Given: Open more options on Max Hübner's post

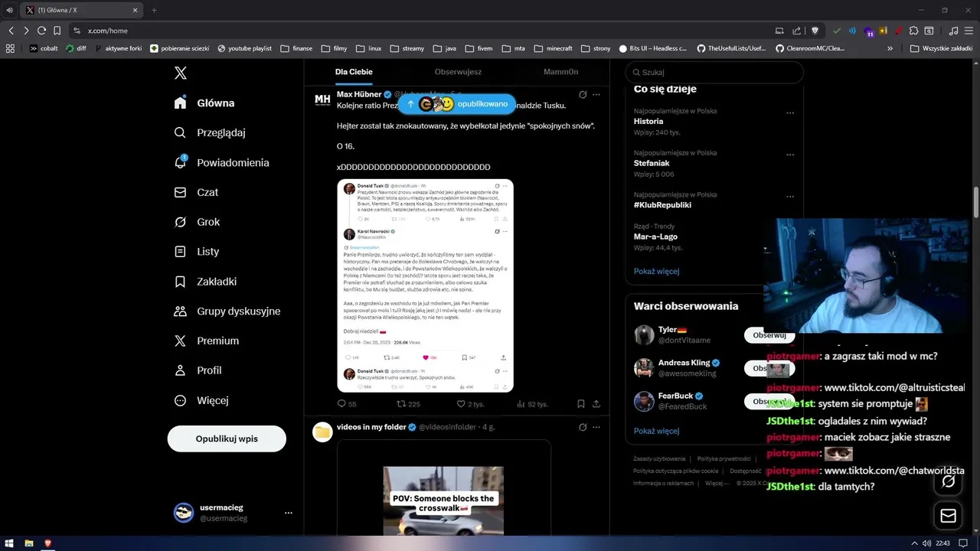Looking at the screenshot, I should (596, 95).
